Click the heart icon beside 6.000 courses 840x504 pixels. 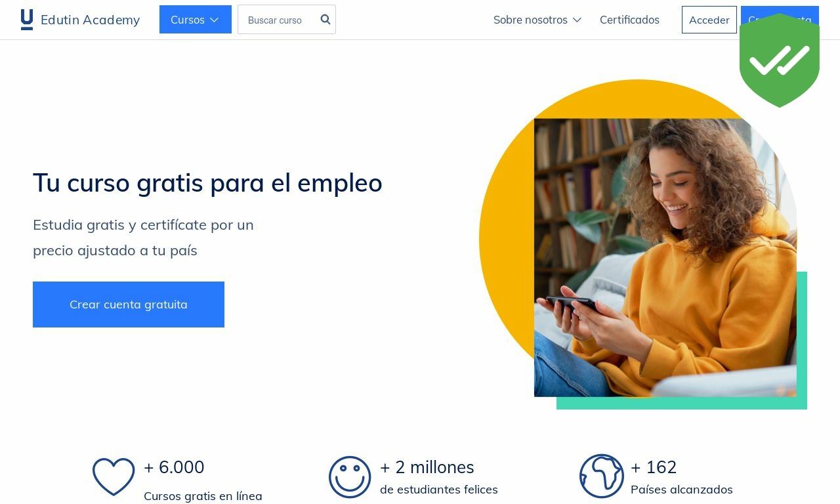tap(114, 476)
